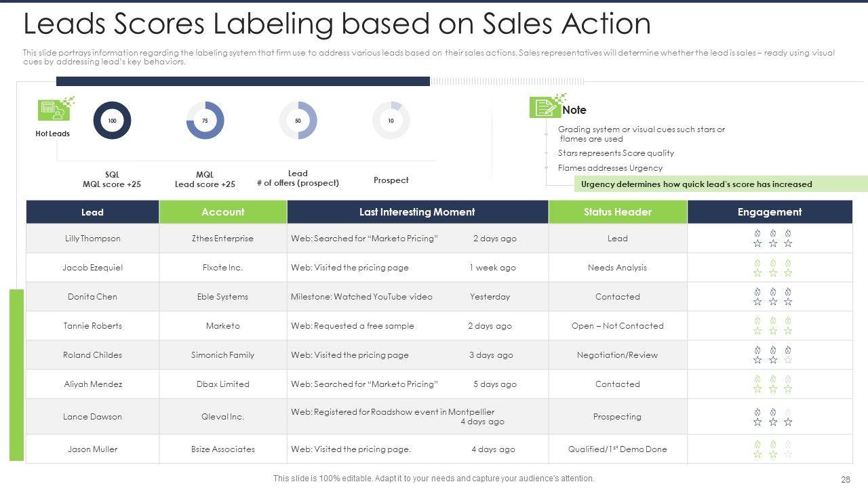Click engagement rating icons for Jason Muller
The height and width of the screenshot is (488, 868).
pos(772,449)
